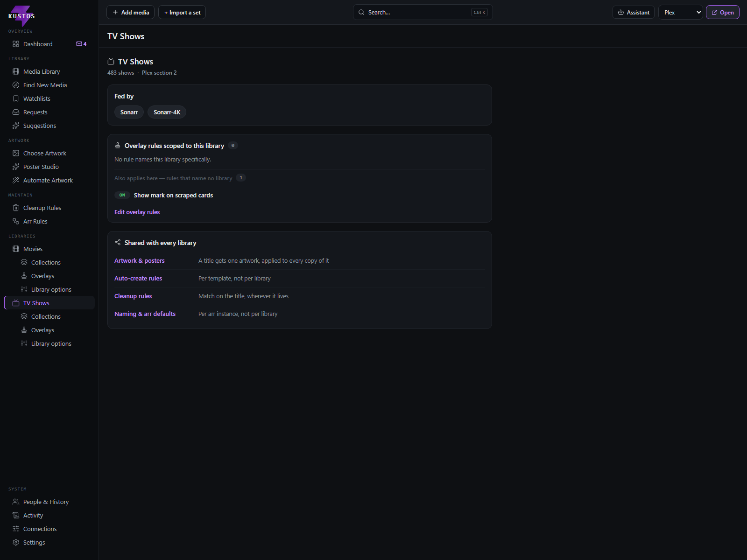Click the Sonarr chip

(x=129, y=112)
